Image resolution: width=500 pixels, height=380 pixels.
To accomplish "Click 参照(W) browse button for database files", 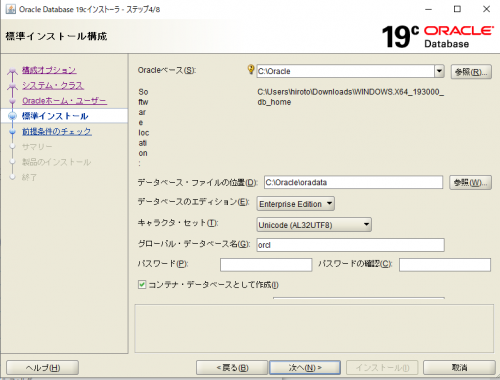I will coord(470,183).
